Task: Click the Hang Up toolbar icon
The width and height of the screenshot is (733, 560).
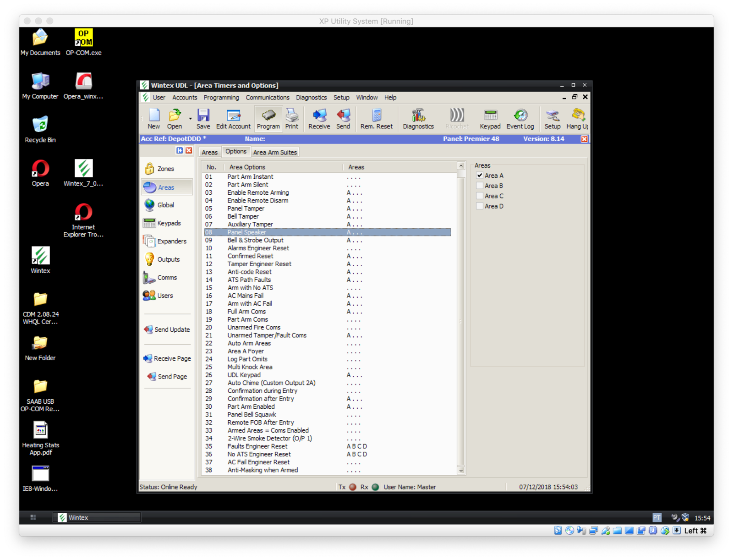Action: 577,119
